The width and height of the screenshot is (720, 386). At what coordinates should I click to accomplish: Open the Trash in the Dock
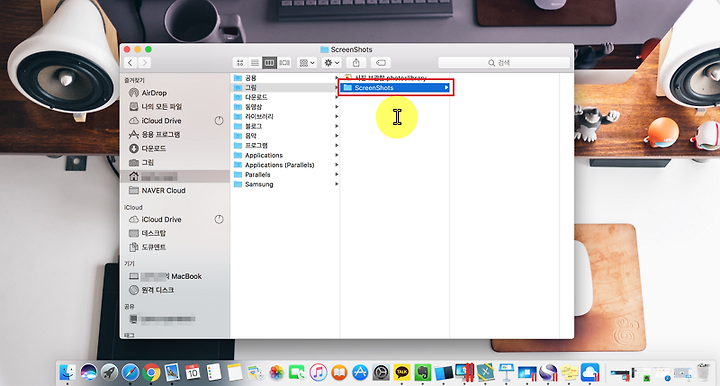[x=703, y=372]
